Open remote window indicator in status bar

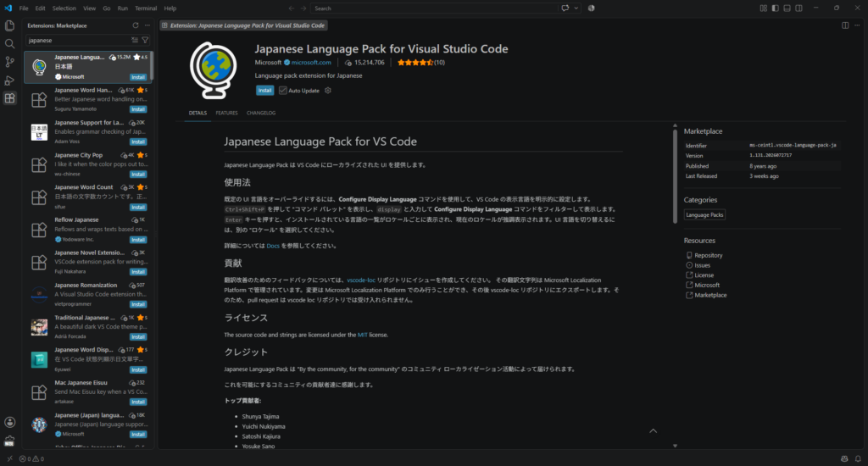tap(9, 459)
